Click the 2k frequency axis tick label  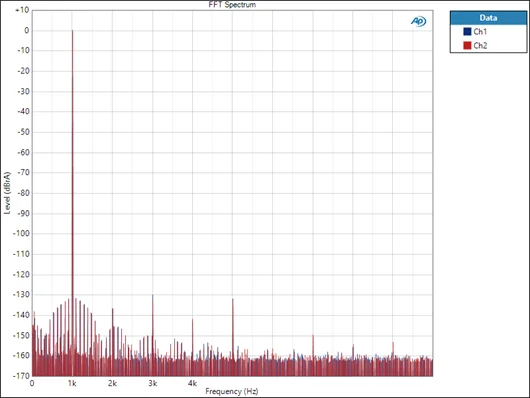(113, 383)
